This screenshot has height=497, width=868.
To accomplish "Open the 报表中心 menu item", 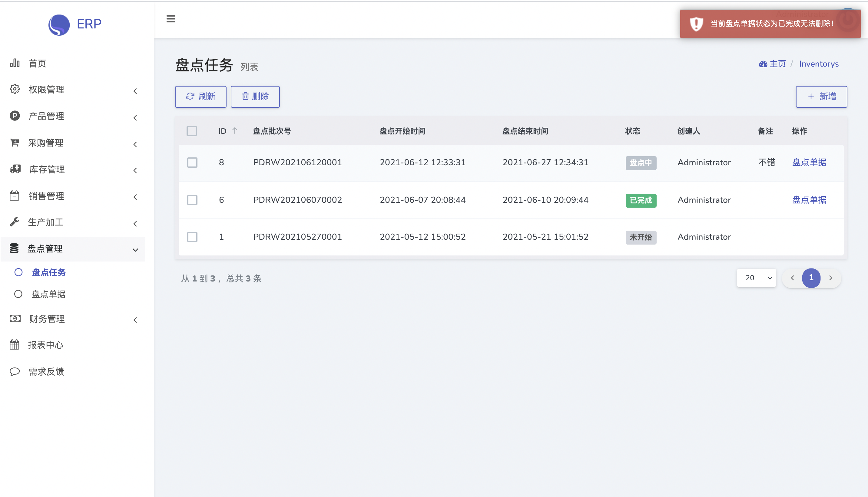I will click(46, 345).
